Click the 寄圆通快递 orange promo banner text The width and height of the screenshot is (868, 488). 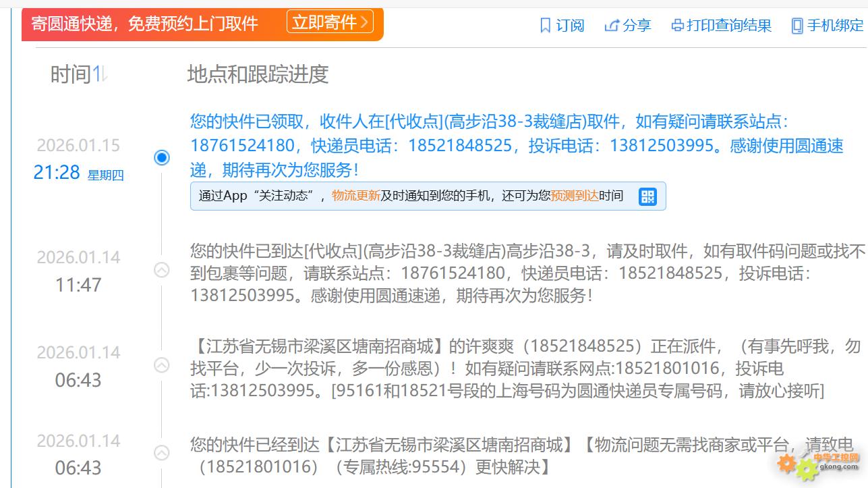tap(145, 24)
